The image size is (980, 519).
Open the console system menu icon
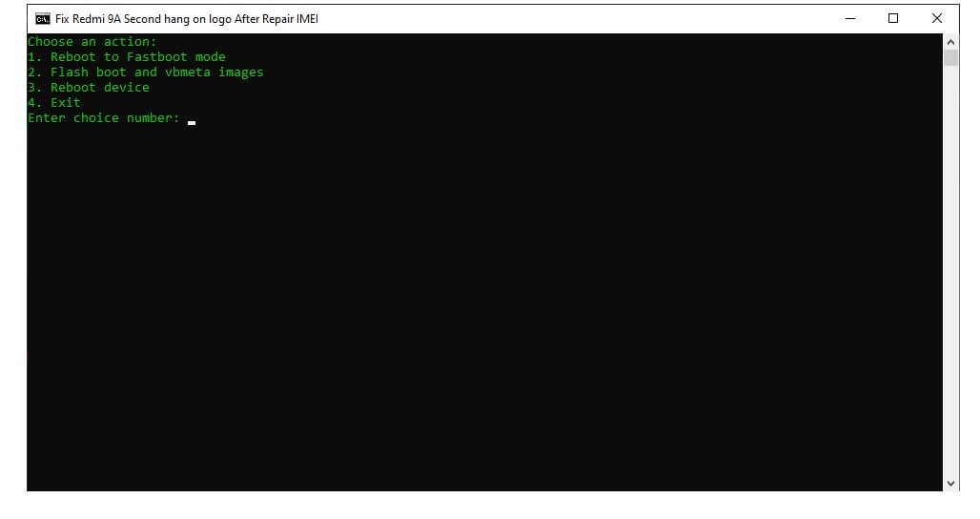(43, 19)
